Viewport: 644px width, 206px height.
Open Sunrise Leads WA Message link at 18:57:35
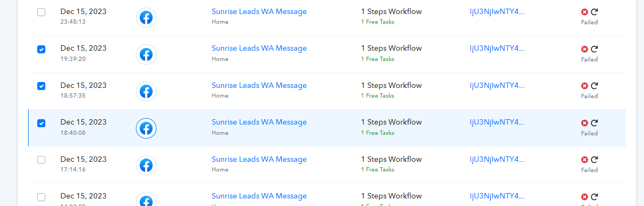tap(259, 85)
